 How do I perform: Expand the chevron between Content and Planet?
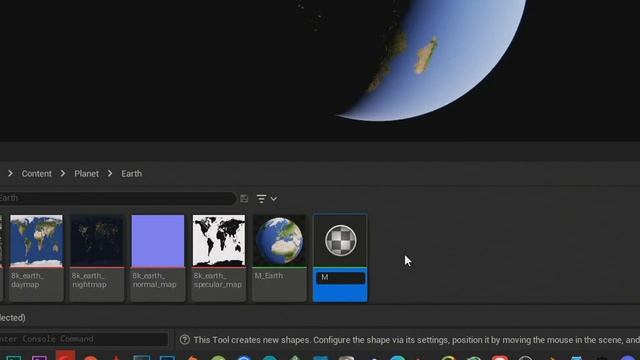(63, 173)
